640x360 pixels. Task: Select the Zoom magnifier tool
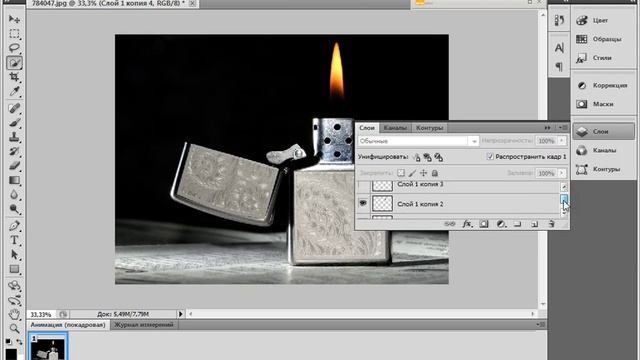[14, 328]
